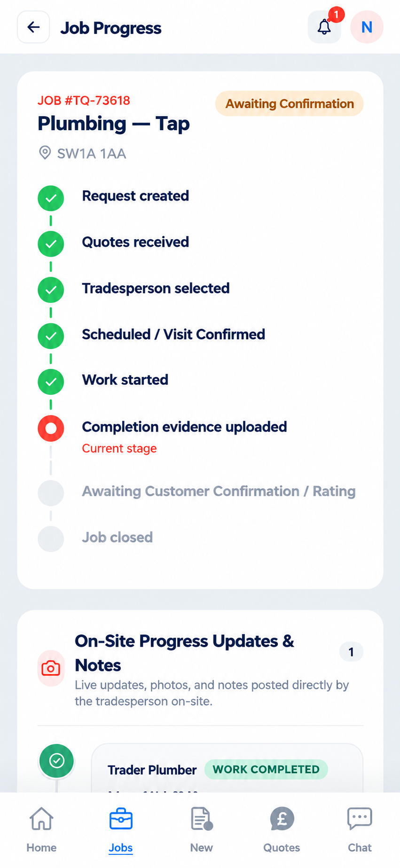Select the Job closed step
Viewport: 400px width, 868px height.
coord(118,538)
